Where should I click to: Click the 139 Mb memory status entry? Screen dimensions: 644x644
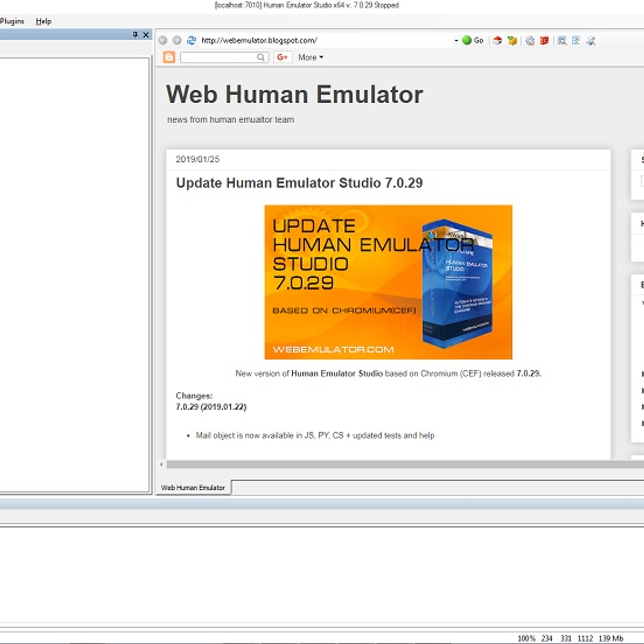pyautogui.click(x=611, y=638)
